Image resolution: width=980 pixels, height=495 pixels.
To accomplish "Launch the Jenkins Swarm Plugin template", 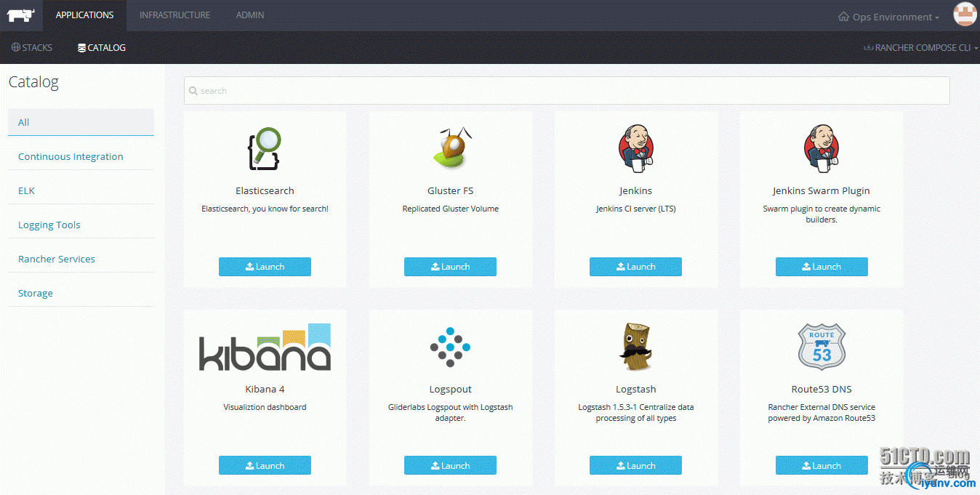I will (x=822, y=267).
